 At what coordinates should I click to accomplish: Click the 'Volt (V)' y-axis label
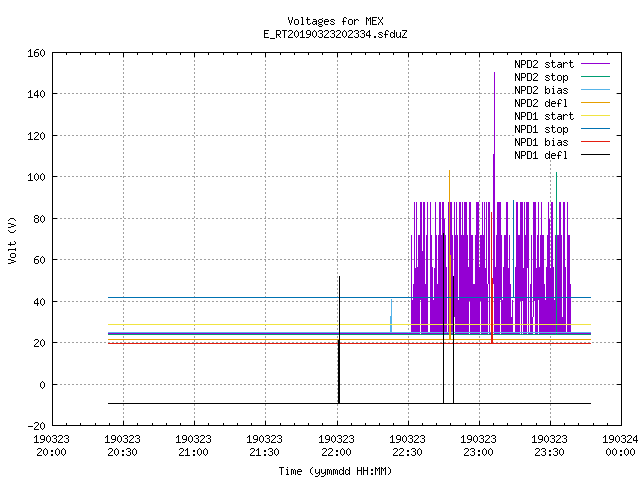[x=12, y=240]
